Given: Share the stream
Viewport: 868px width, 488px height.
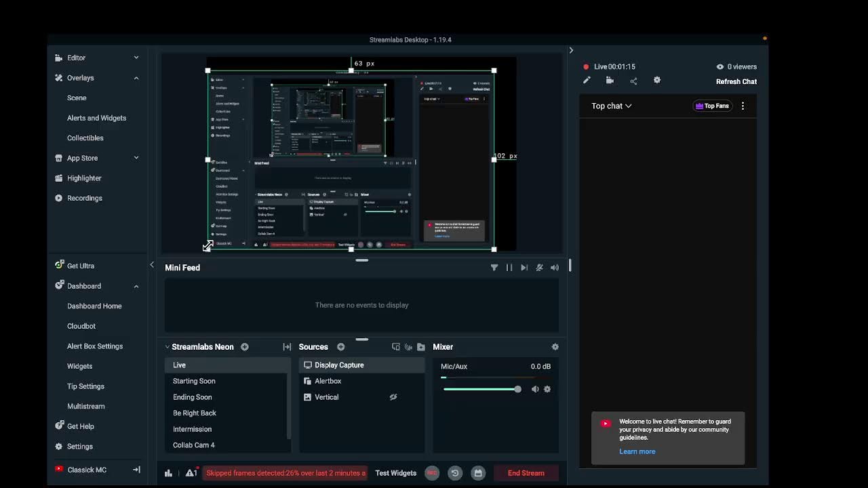Looking at the screenshot, I should (633, 81).
